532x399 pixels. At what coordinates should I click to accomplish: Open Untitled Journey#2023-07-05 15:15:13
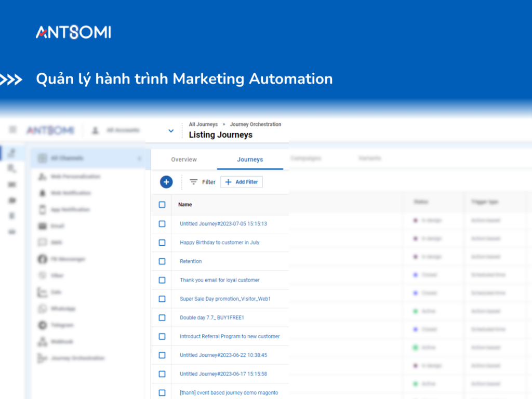point(223,224)
